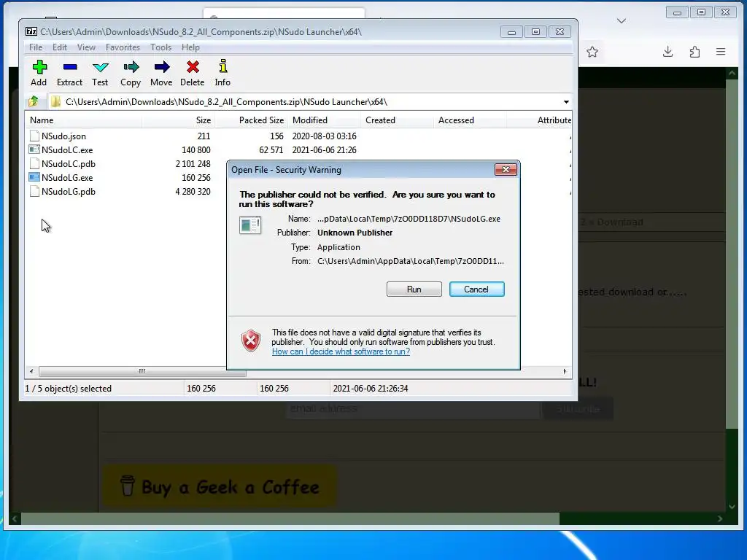Sort by Packed Size column header
The image size is (747, 560).
[x=252, y=120]
